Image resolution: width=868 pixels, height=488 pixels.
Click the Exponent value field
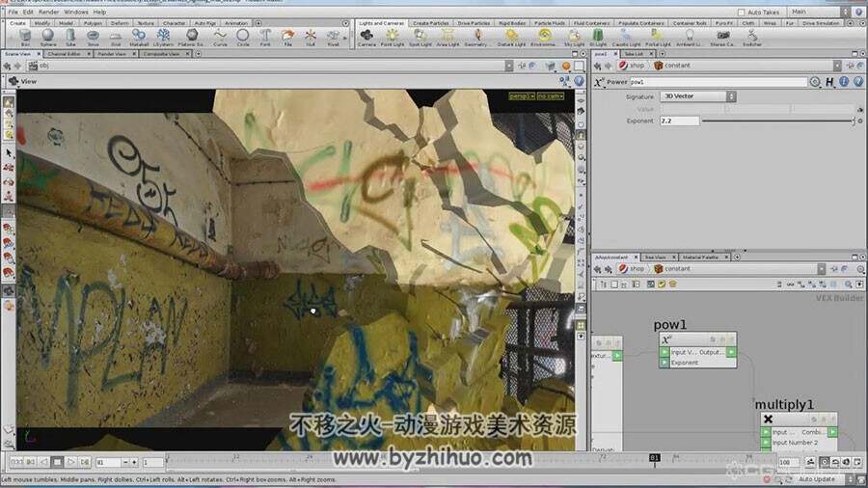coord(679,121)
